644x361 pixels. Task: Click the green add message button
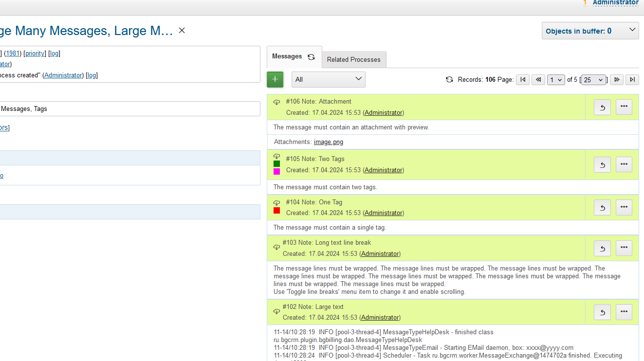coord(275,79)
